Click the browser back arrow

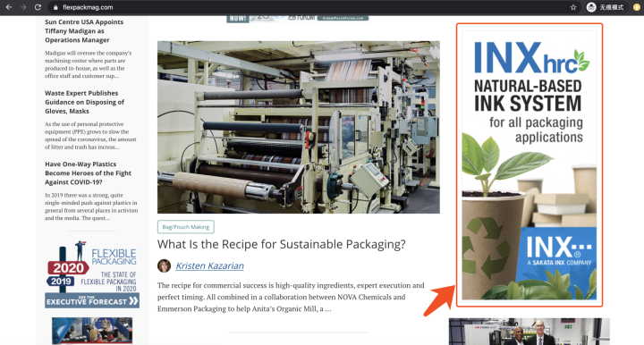coord(9,7)
